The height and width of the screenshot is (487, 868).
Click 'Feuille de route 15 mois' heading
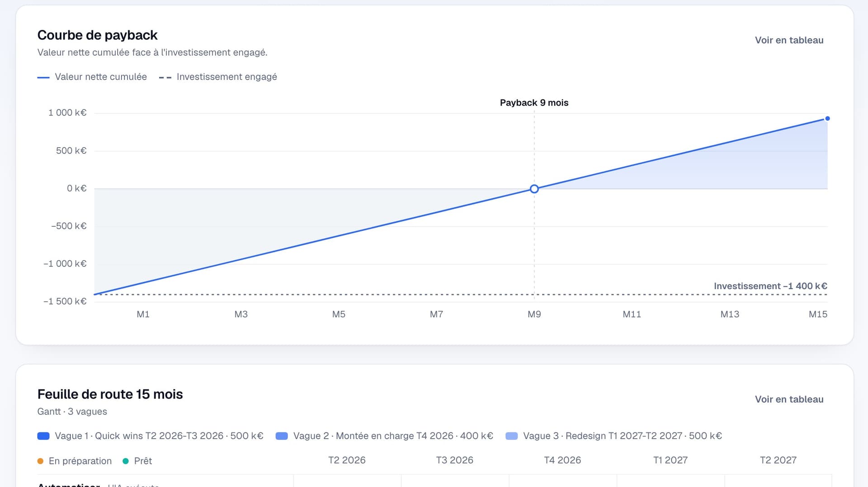110,394
